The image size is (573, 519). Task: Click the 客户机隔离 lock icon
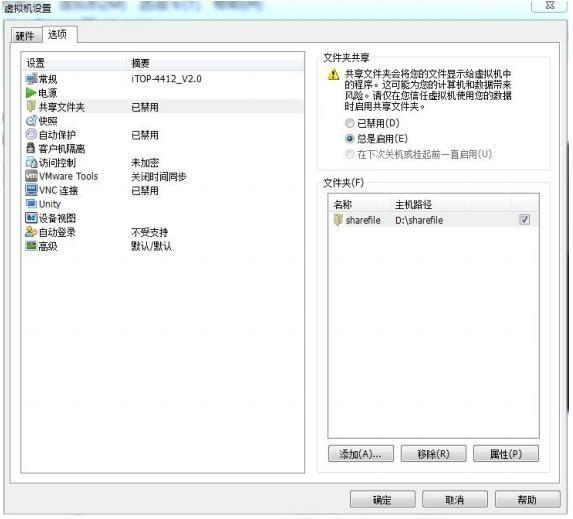point(31,148)
